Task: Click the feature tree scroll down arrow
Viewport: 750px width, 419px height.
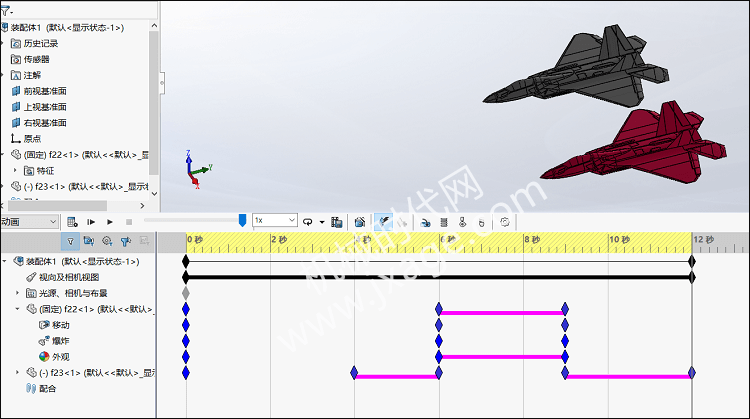Action: [x=154, y=194]
